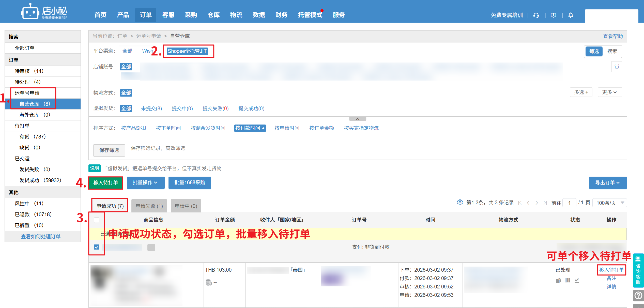Collapse the filter panel chevron
Screen dimensions: 644x308
click(358, 119)
